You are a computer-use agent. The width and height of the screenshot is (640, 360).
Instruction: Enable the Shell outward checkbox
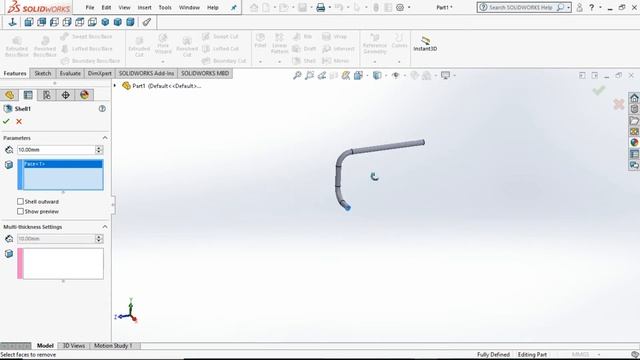click(x=20, y=201)
